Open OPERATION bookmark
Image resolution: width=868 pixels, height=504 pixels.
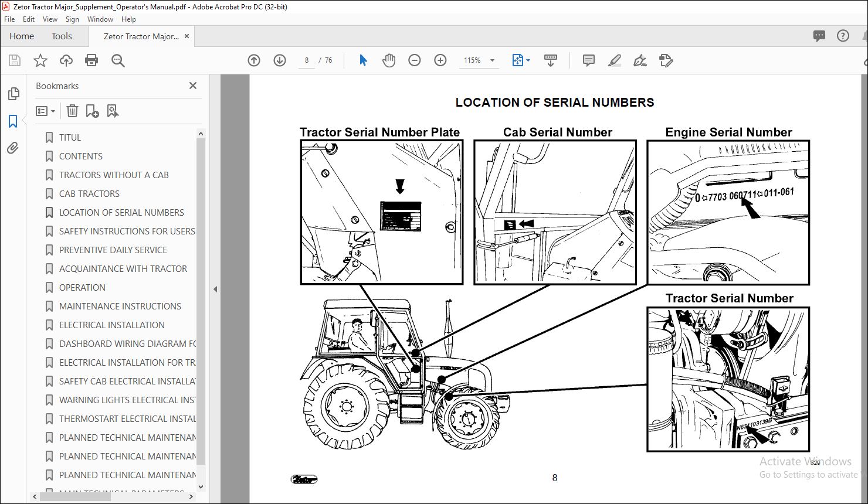82,287
